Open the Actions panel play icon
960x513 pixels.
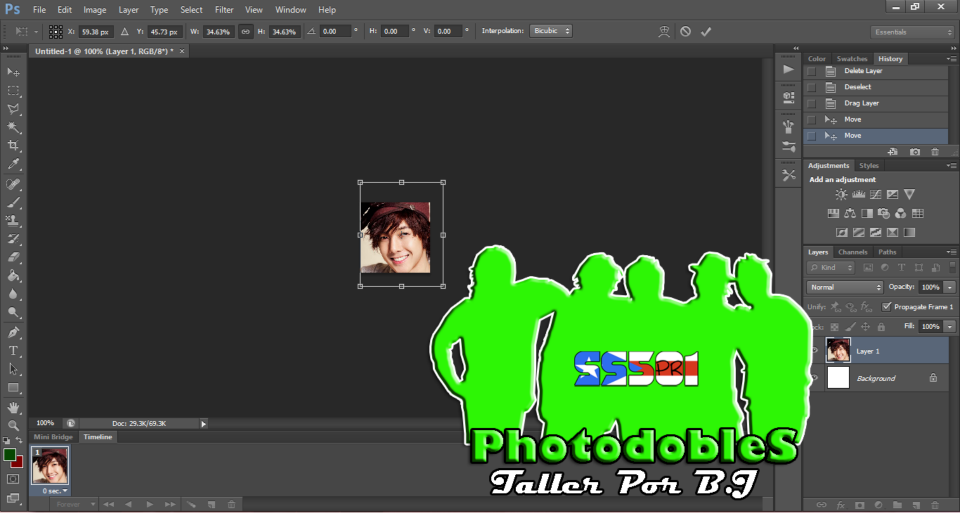[x=789, y=69]
